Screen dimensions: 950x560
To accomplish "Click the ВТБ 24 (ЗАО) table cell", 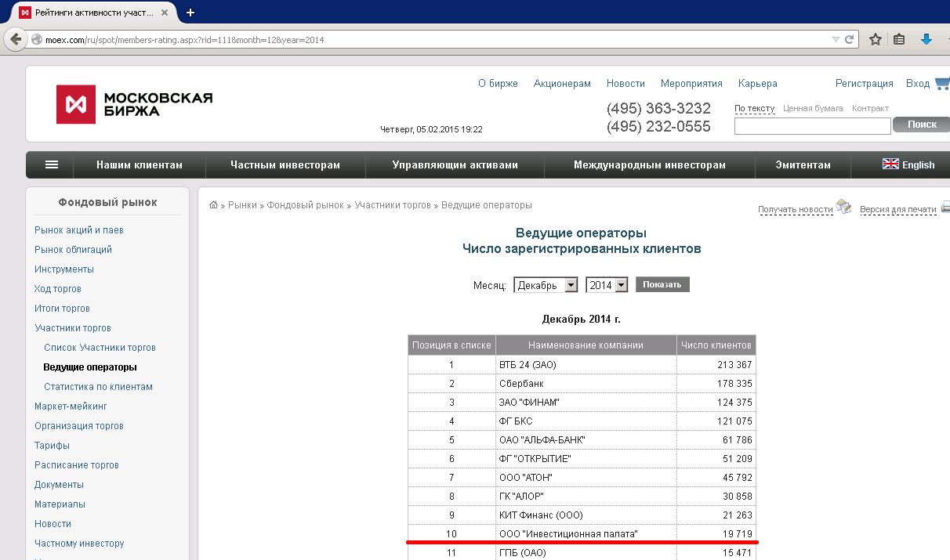I will pyautogui.click(x=586, y=364).
